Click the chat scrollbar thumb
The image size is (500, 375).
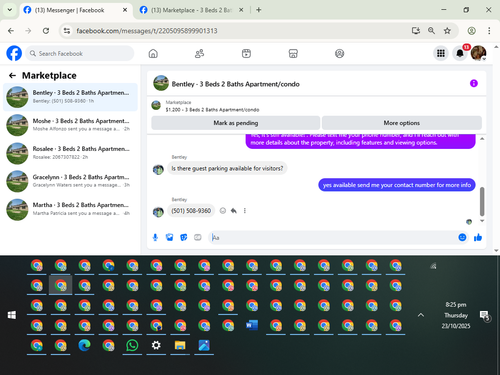[x=482, y=201]
